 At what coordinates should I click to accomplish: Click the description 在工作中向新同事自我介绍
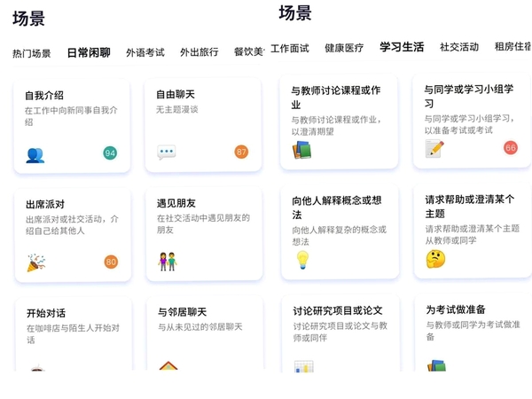pyautogui.click(x=71, y=116)
